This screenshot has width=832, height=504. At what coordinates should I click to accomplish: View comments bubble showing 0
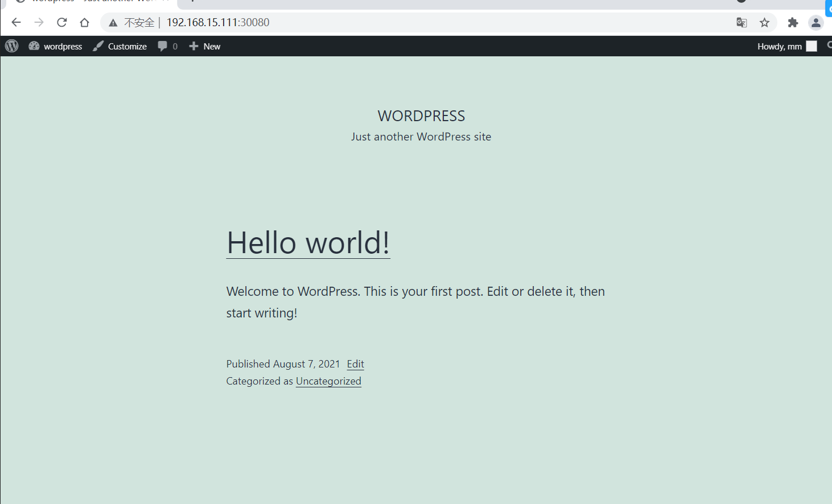point(168,46)
